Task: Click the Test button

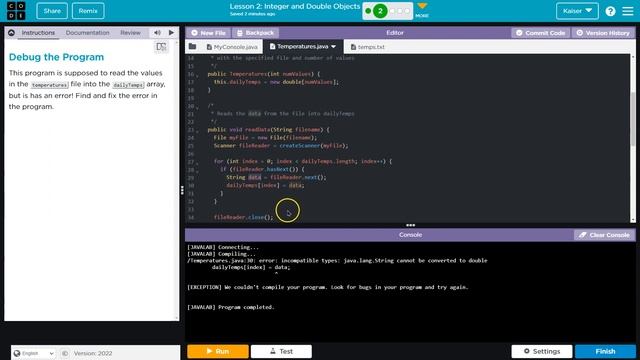Action: tap(281, 351)
